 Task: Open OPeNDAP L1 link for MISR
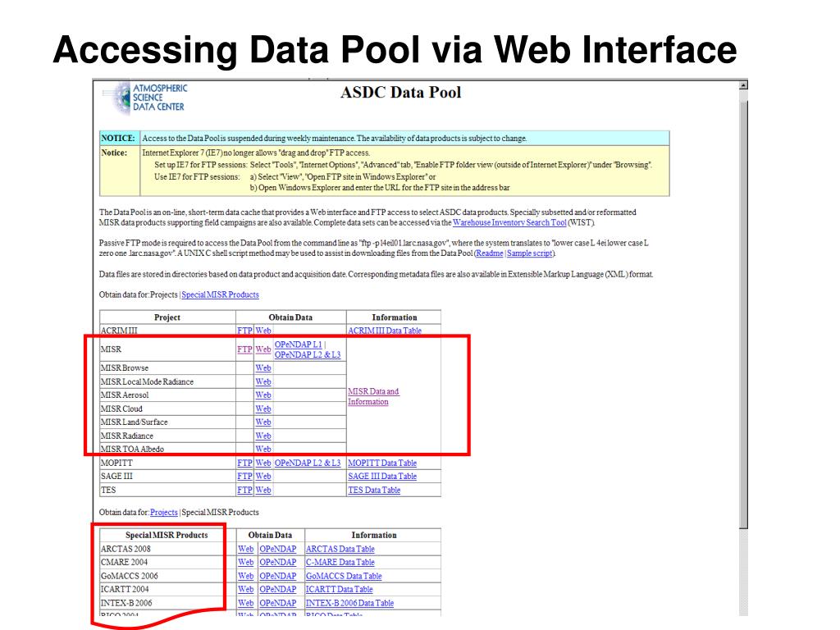pyautogui.click(x=299, y=345)
